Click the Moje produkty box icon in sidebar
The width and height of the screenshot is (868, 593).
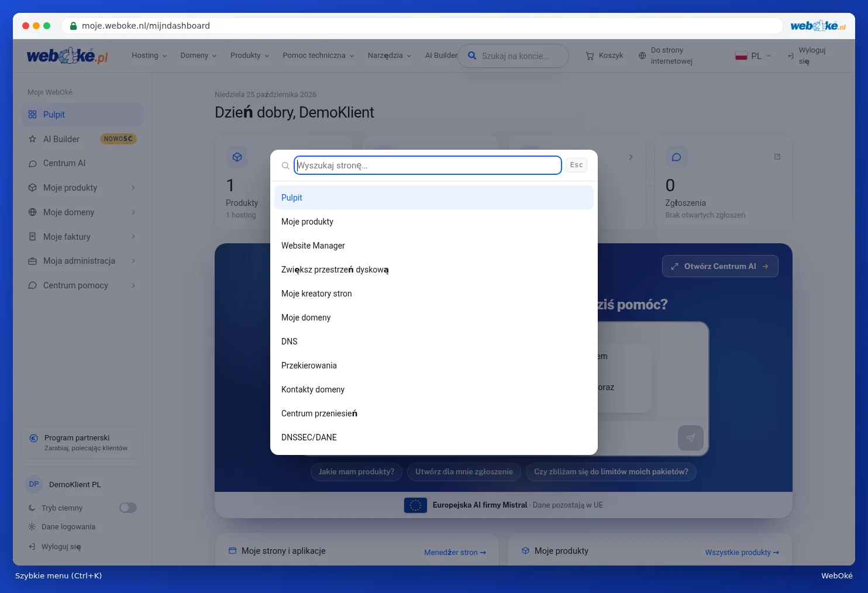(32, 188)
